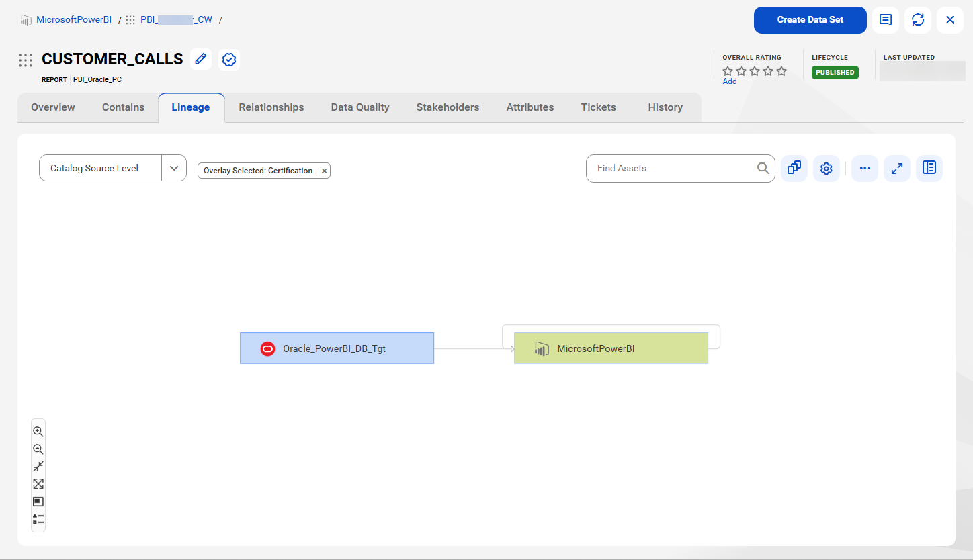Image resolution: width=973 pixels, height=560 pixels.
Task: Toggle the side panel icon
Action: click(929, 168)
